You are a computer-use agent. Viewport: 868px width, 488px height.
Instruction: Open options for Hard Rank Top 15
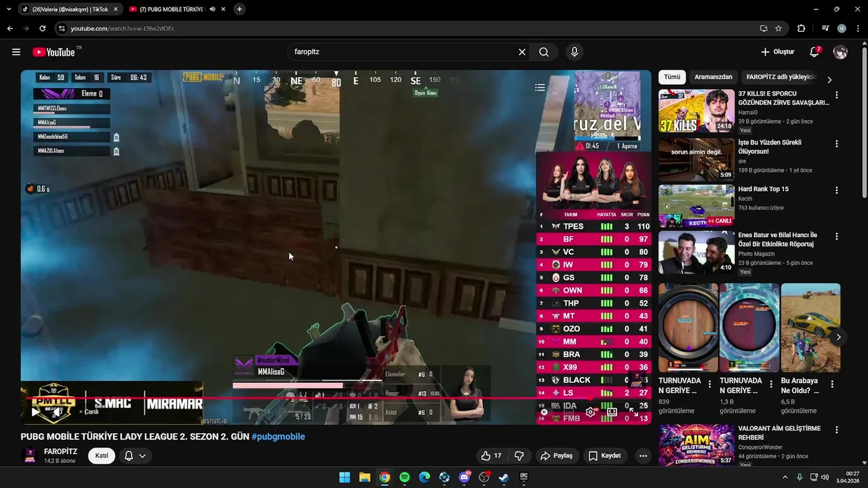coord(836,190)
